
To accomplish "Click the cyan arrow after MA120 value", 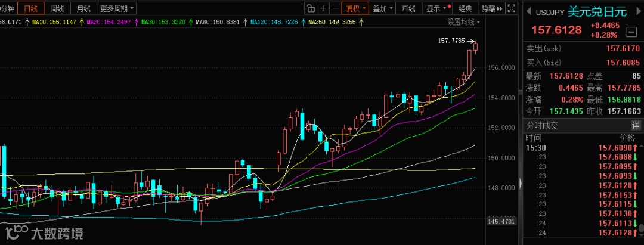I will click(303, 22).
